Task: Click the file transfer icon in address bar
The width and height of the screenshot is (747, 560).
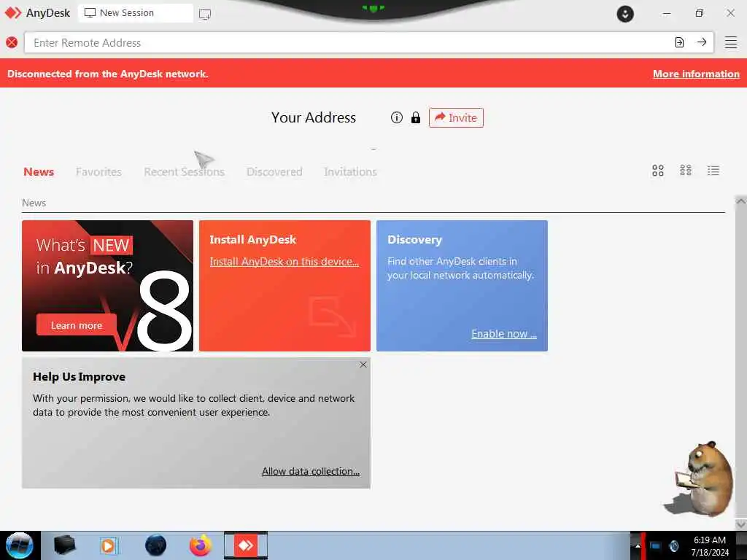Action: [679, 42]
